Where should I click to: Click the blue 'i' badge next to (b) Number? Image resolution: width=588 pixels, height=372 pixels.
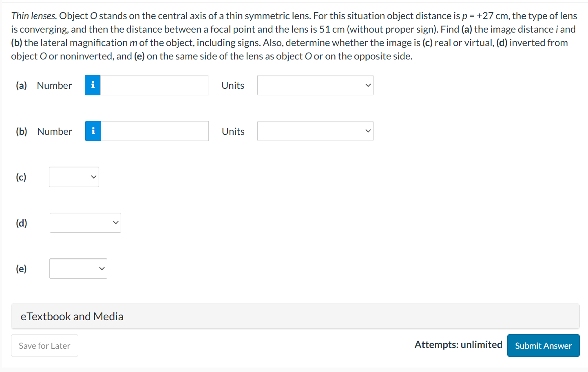pos(93,131)
